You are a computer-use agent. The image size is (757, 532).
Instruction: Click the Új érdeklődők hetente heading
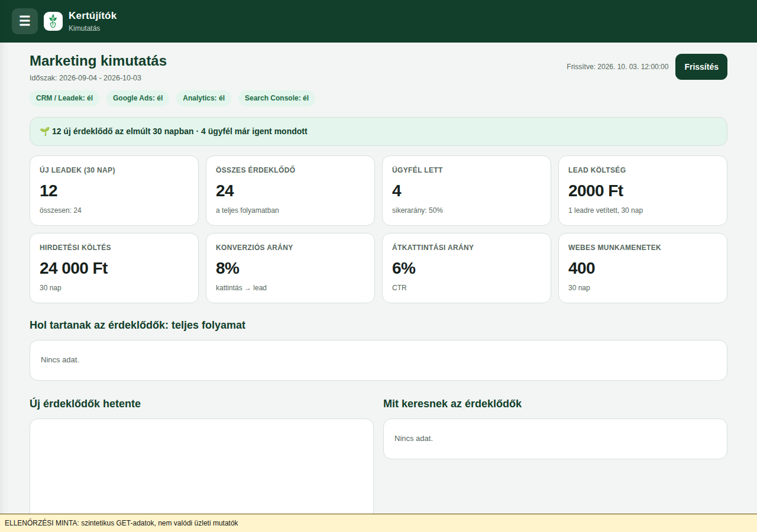(85, 404)
